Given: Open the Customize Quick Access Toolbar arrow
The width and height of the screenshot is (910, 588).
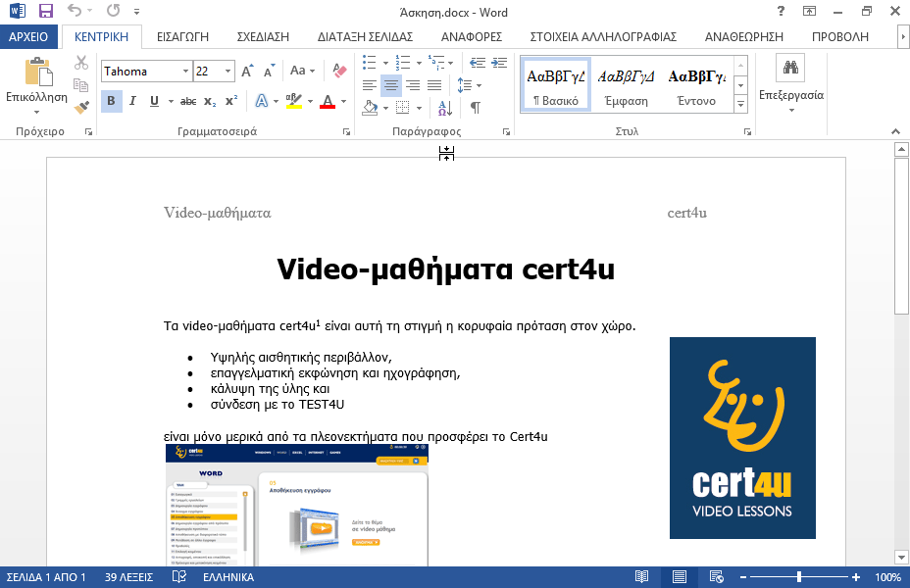Looking at the screenshot, I should click(136, 11).
